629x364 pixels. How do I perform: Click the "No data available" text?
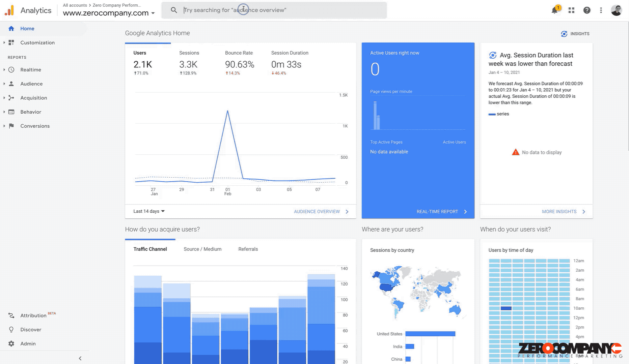pos(389,152)
